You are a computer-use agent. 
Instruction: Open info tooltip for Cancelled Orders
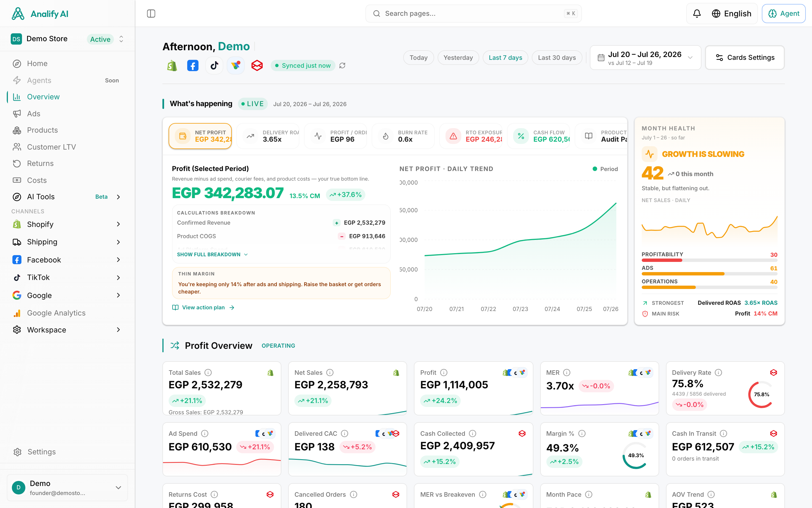tap(353, 494)
